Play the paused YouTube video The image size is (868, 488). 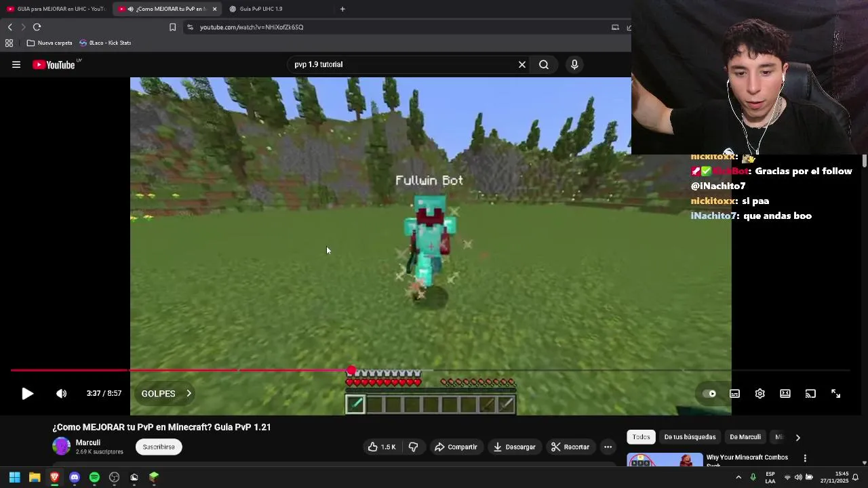[x=27, y=394]
